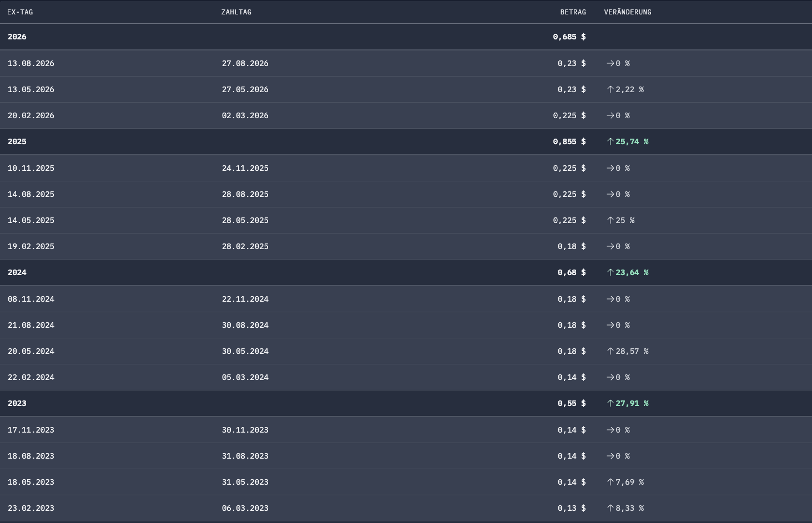Screen dimensions: 812x523
Task: Click pay date 28.08.2025
Action: 245,194
